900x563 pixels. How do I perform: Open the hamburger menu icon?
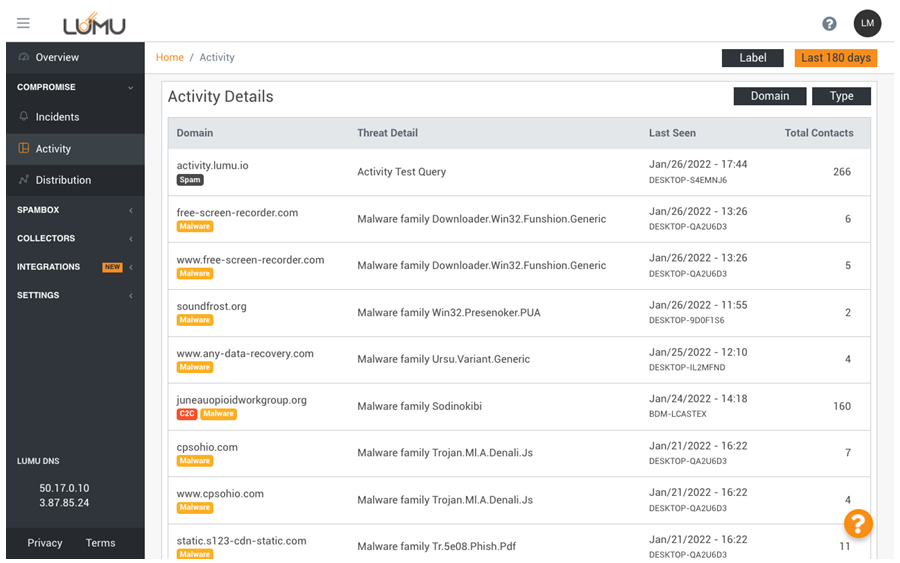coord(23,23)
